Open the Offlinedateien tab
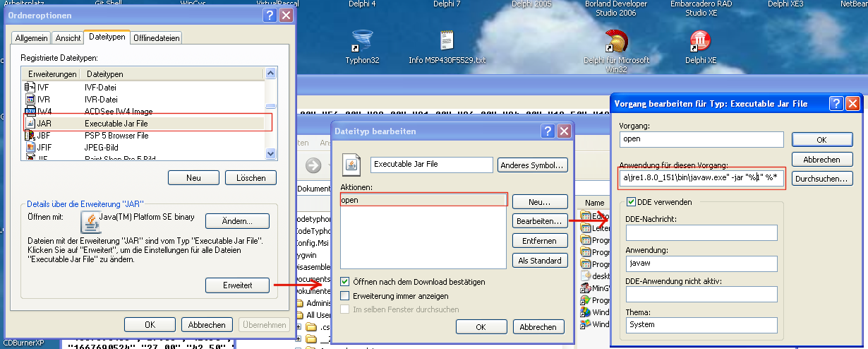The height and width of the screenshot is (349, 868). (156, 38)
